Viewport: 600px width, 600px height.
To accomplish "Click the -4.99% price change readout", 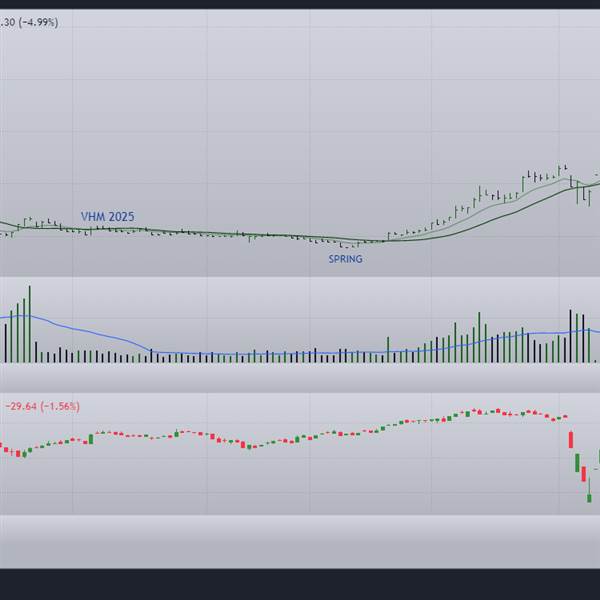I will [x=38, y=23].
